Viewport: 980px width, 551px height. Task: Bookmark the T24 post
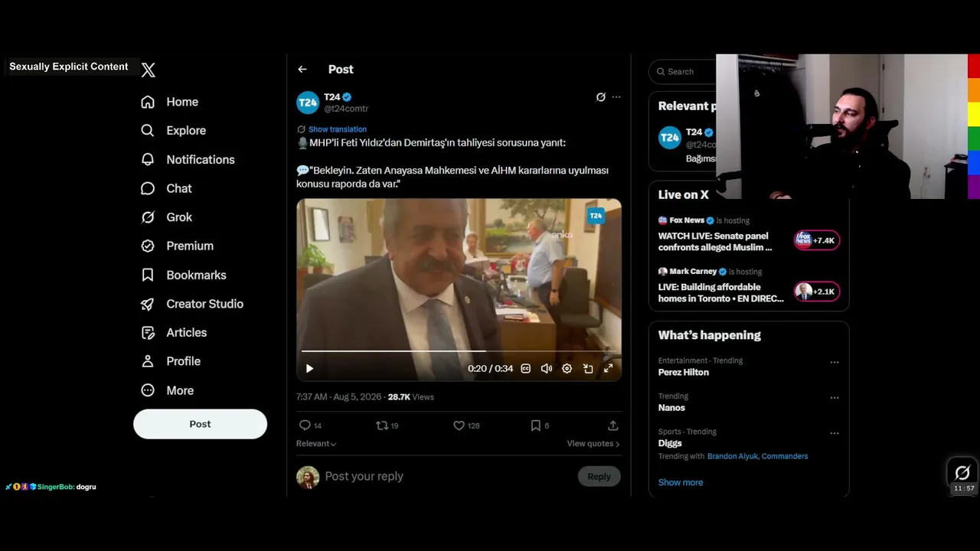[x=536, y=425]
